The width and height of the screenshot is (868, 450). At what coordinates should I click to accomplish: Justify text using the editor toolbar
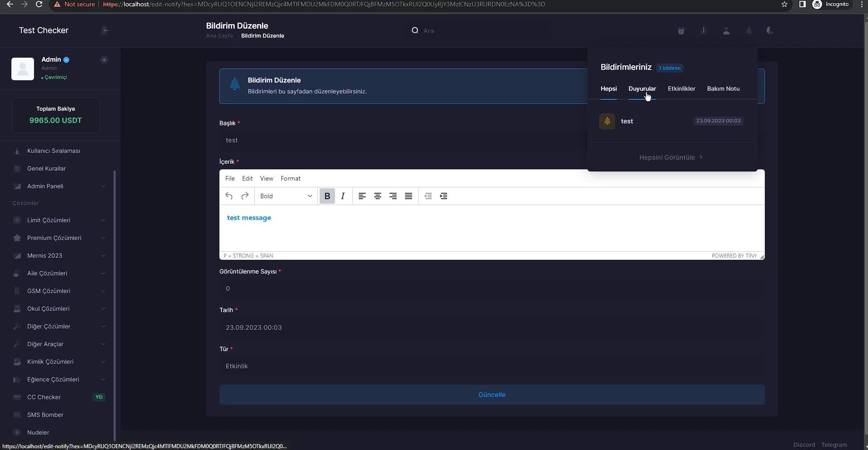(x=408, y=196)
